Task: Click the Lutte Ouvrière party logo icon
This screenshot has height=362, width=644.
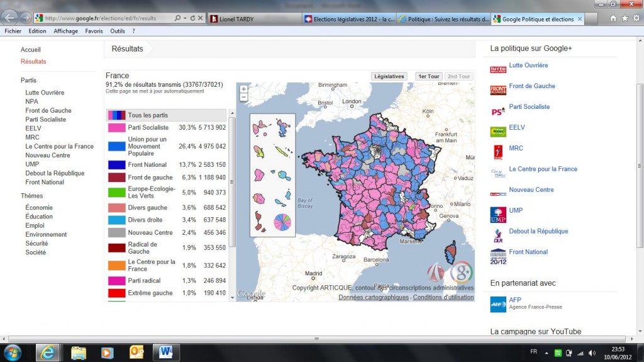Action: point(498,69)
